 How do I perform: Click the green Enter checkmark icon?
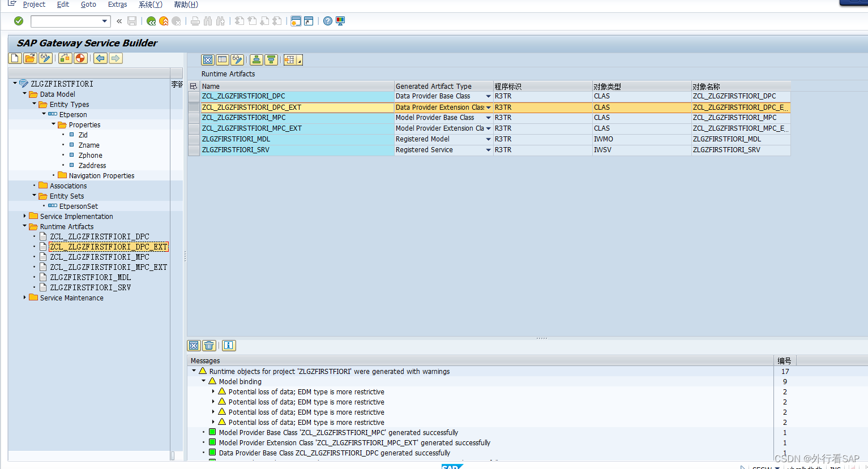[x=19, y=21]
